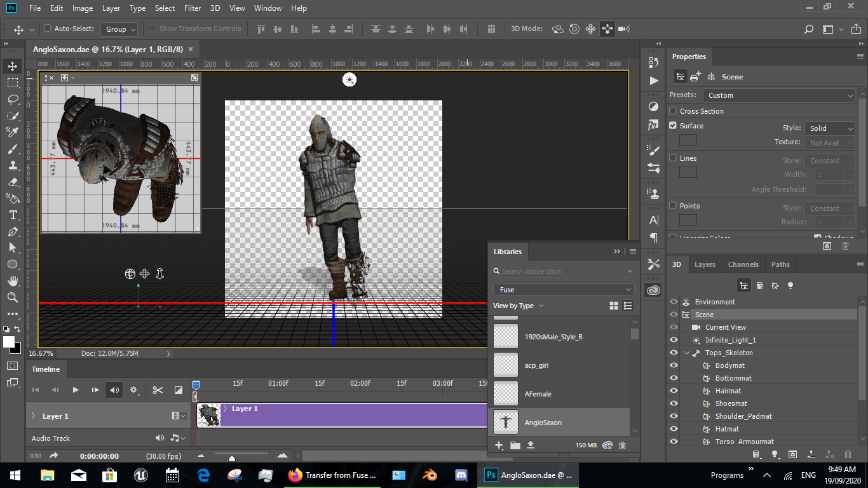The height and width of the screenshot is (488, 868).
Task: Open the Filter menu
Action: click(193, 8)
